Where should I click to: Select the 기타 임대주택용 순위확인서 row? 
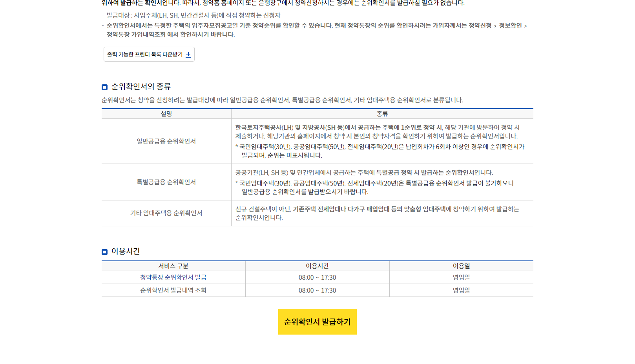[166, 213]
